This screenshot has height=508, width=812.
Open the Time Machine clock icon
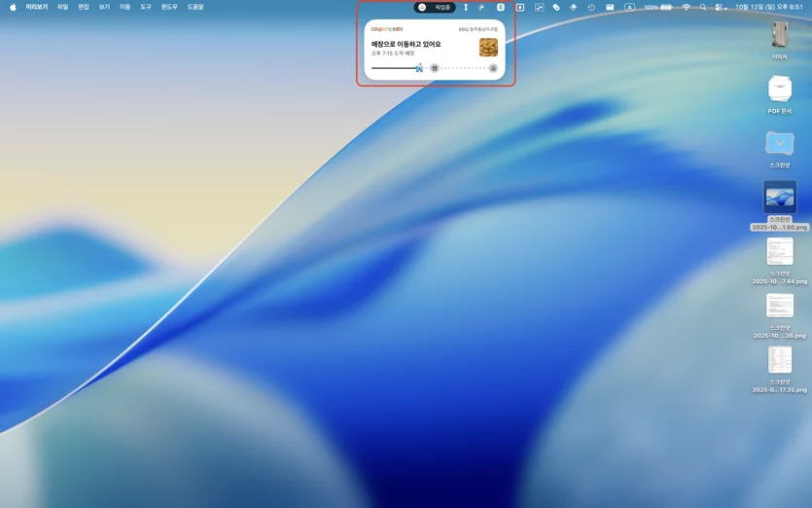coord(591,7)
